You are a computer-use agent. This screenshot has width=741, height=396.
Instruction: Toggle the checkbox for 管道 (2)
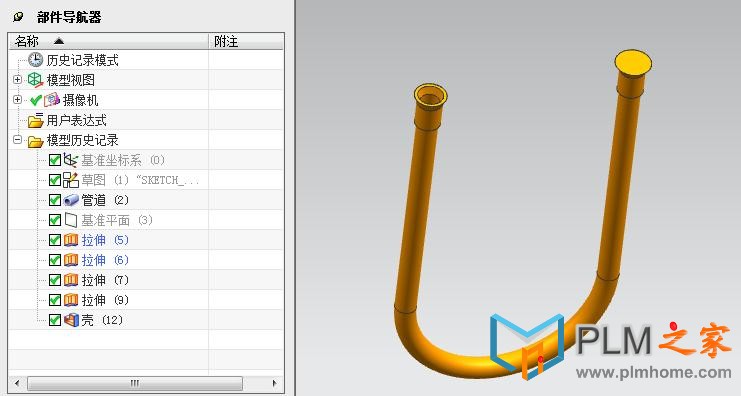(x=55, y=200)
